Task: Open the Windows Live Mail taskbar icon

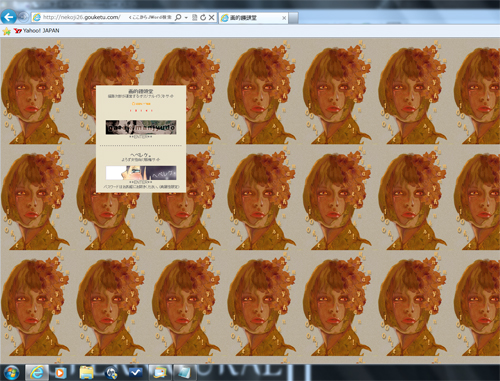Action: (x=160, y=373)
